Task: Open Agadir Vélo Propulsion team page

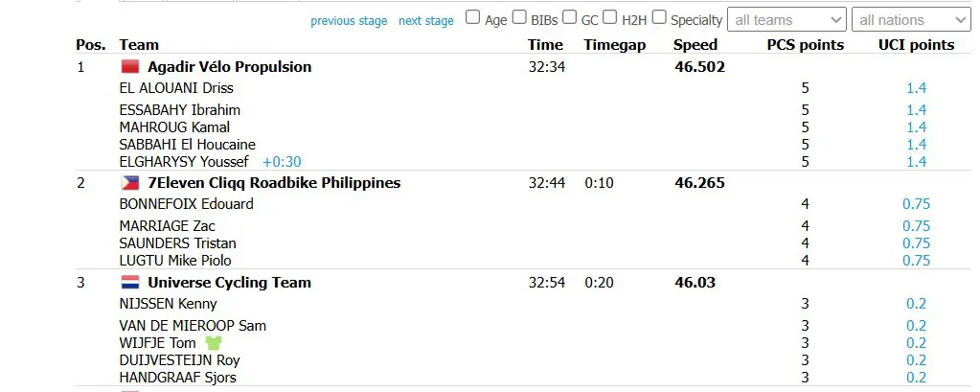Action: click(229, 67)
